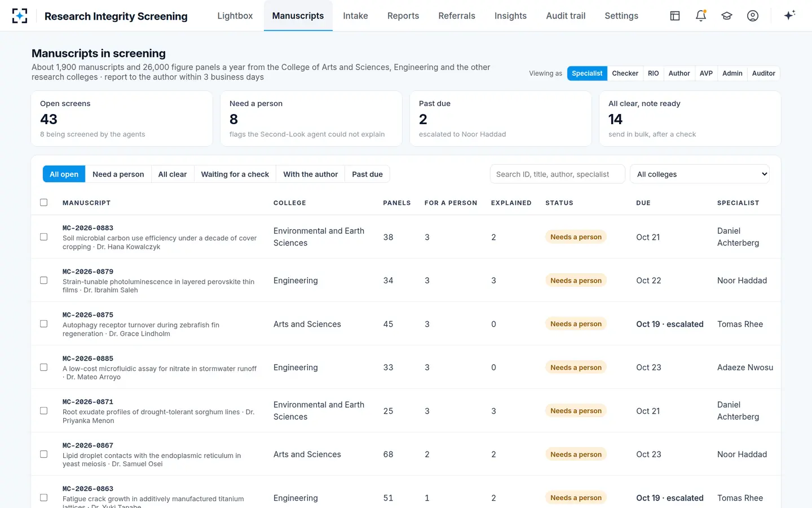Go to the Lightbox tab
Viewport: 812px width, 508px height.
click(235, 16)
